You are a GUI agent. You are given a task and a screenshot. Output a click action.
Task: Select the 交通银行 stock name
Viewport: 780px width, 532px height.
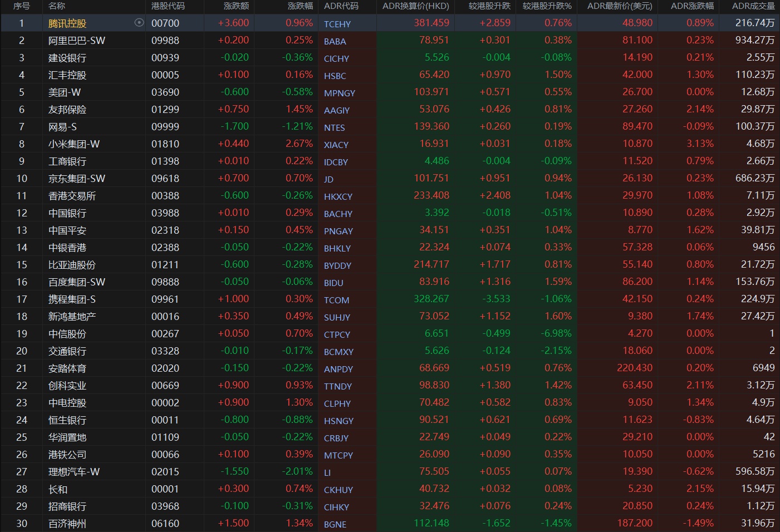click(x=67, y=351)
